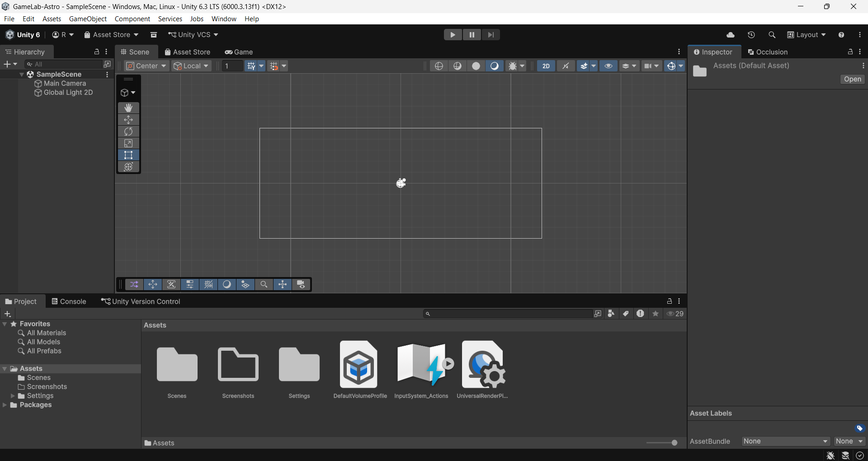Open the global search magnifier icon

point(772,35)
